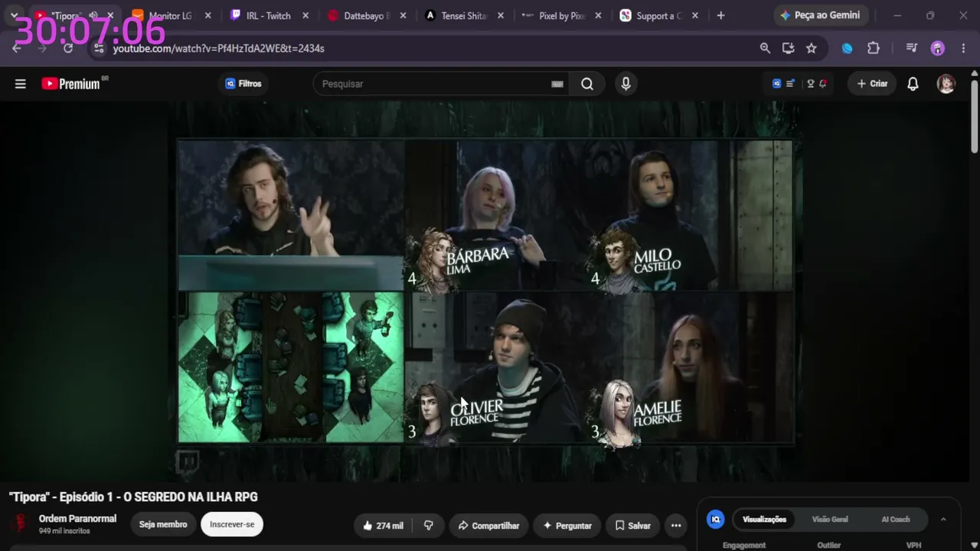980x551 pixels.
Task: Switch to the Tensei Shita browser tab
Action: pyautogui.click(x=464, y=15)
